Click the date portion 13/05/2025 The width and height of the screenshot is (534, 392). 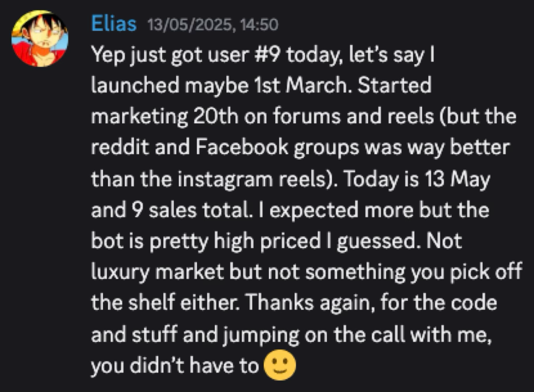click(x=189, y=24)
